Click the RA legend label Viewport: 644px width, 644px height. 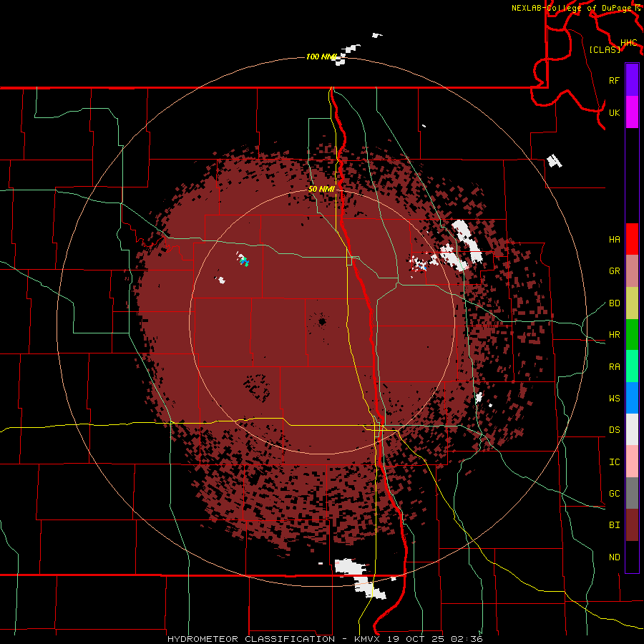614,367
